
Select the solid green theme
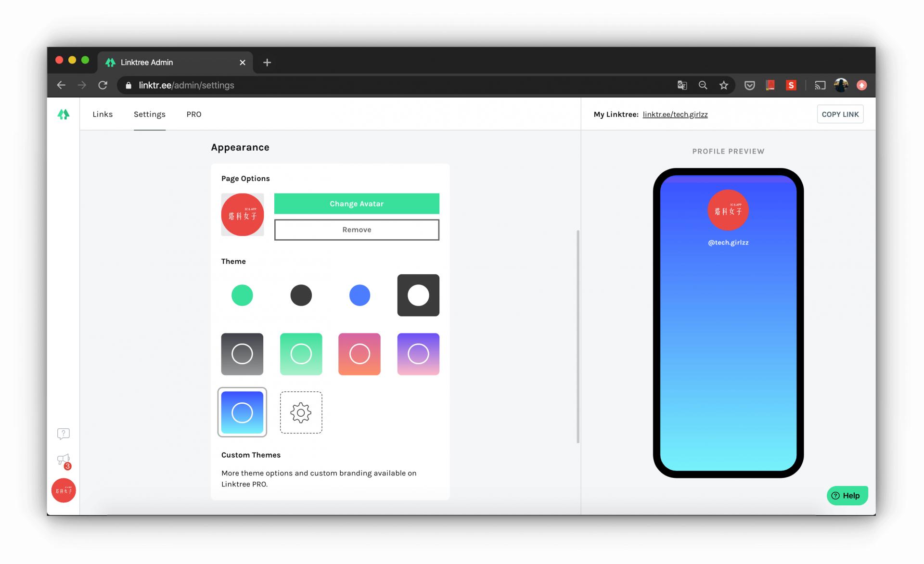[242, 295]
